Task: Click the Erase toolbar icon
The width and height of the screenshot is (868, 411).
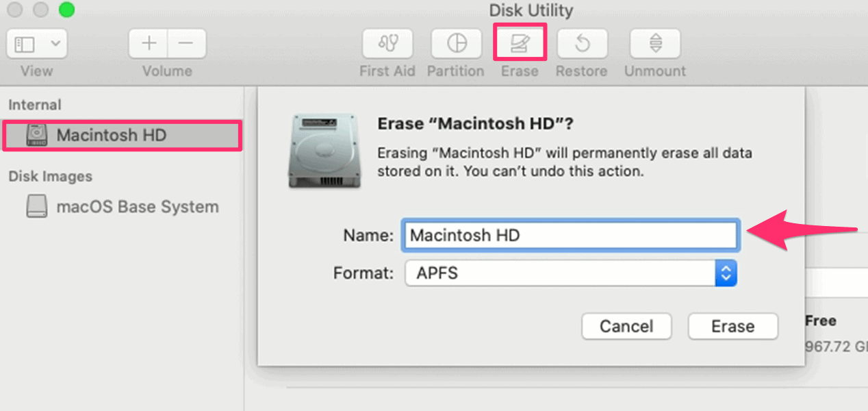Action: [520, 44]
